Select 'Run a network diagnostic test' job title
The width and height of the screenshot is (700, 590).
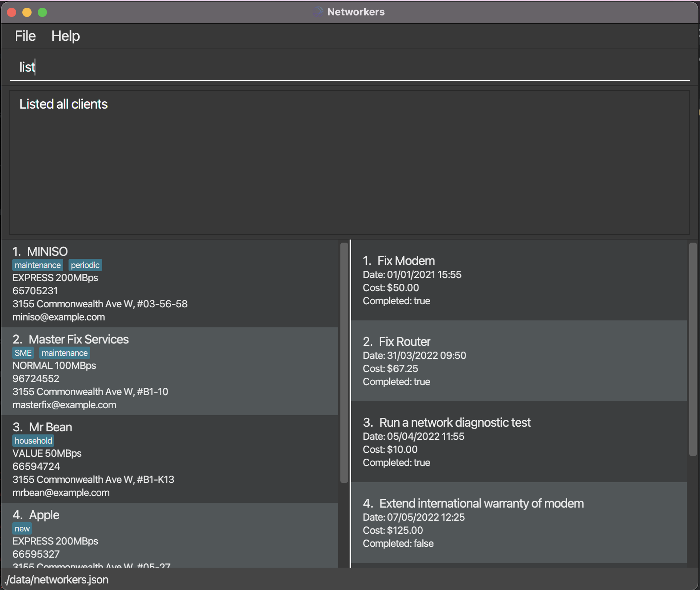click(455, 422)
